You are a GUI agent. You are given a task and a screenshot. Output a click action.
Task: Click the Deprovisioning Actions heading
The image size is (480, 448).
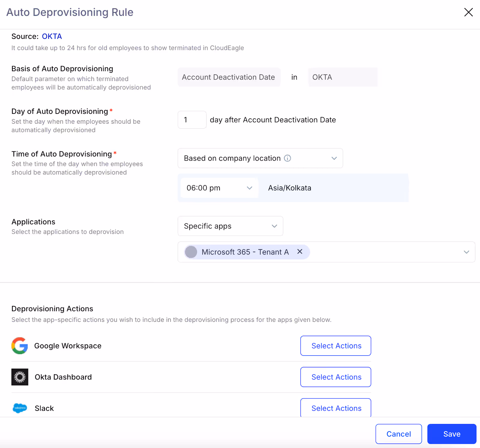(x=52, y=309)
